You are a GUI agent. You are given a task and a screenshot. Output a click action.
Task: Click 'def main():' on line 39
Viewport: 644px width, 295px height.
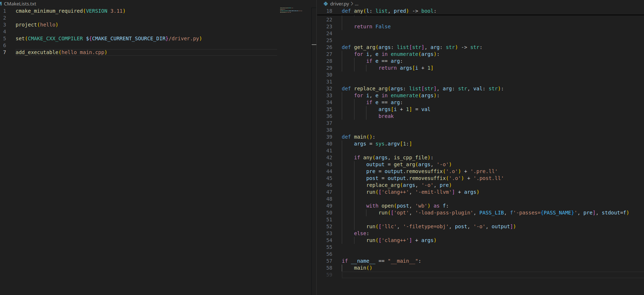358,137
